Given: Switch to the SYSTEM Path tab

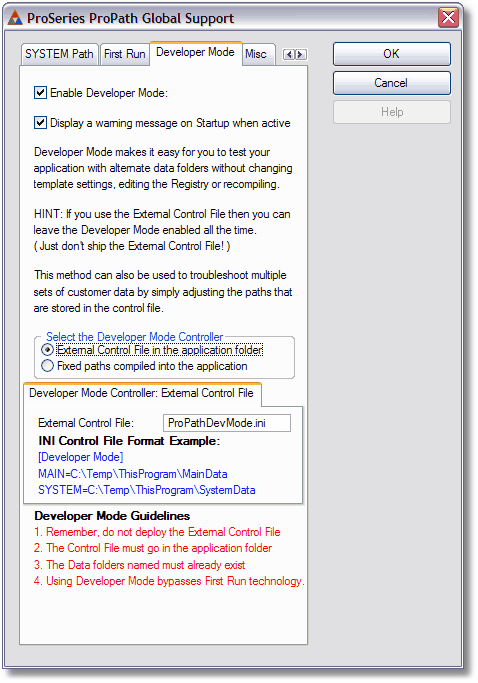Looking at the screenshot, I should coord(59,54).
